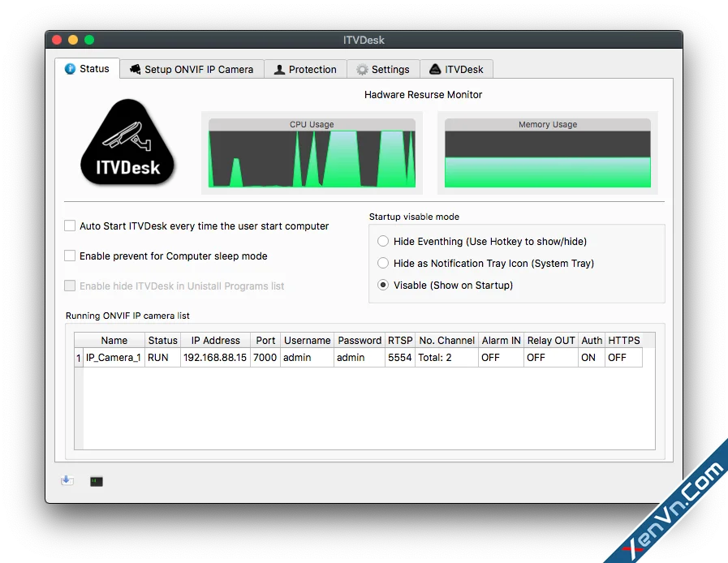728x563 pixels.
Task: Click the Memory Usage graph
Action: point(548,153)
